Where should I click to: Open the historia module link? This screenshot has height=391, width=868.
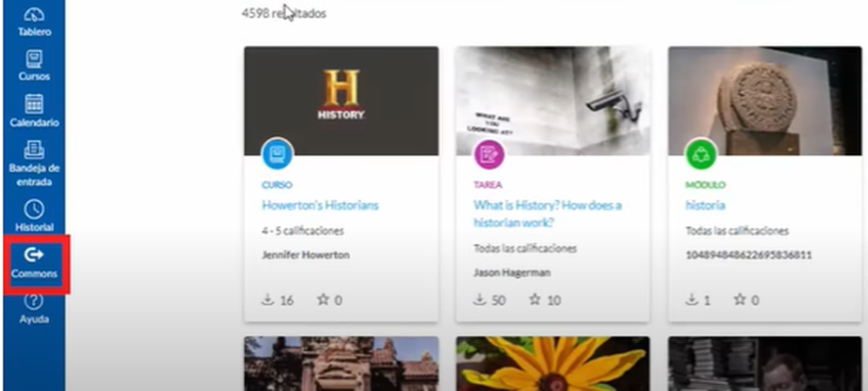pos(705,206)
